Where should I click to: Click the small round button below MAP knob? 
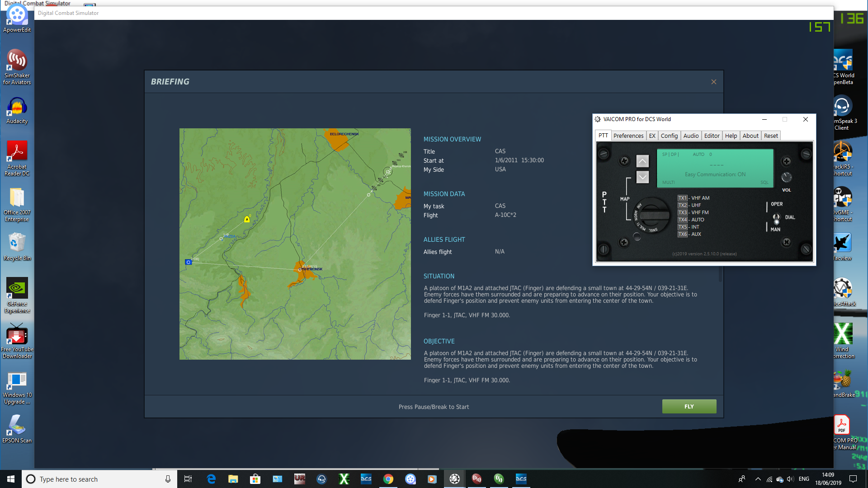click(637, 236)
